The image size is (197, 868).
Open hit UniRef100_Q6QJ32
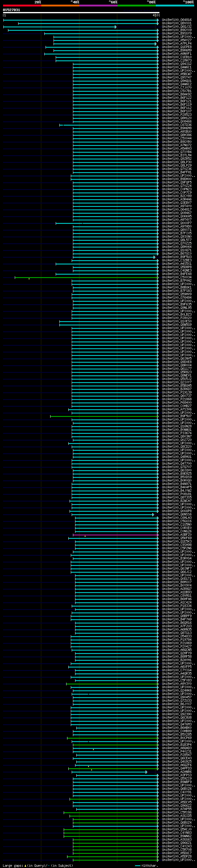[176, 26]
